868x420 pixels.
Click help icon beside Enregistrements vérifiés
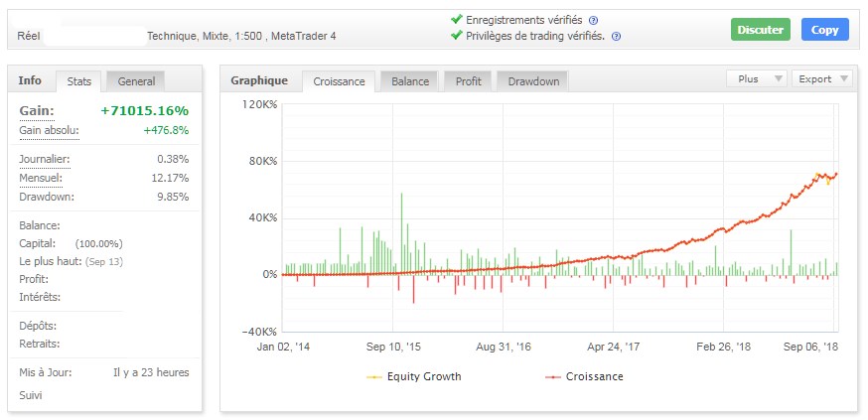593,20
